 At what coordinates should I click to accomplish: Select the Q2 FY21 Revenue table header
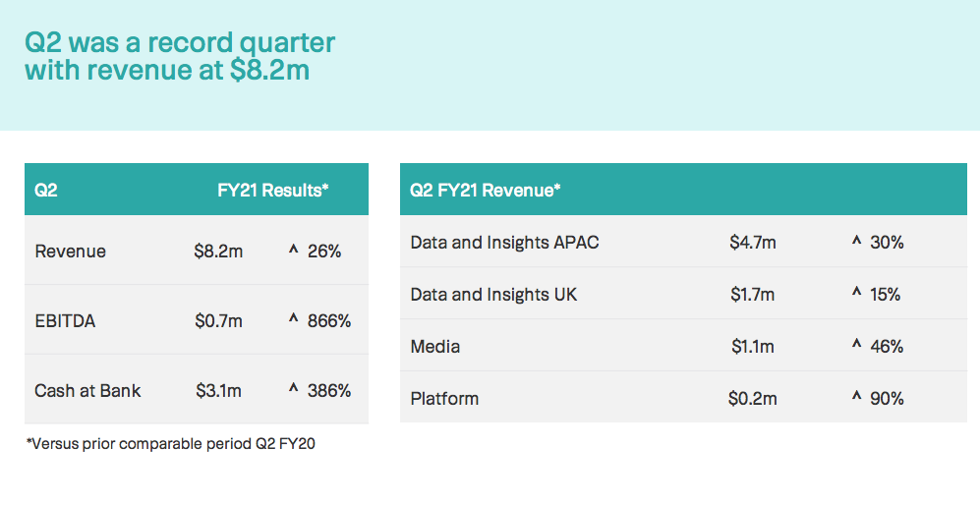485,190
